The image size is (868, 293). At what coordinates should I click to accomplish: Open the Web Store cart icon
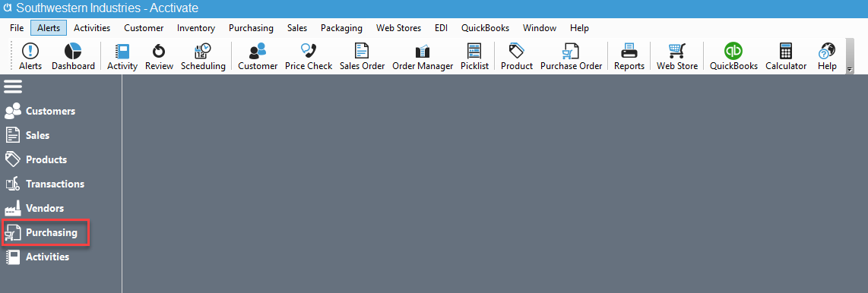click(677, 57)
